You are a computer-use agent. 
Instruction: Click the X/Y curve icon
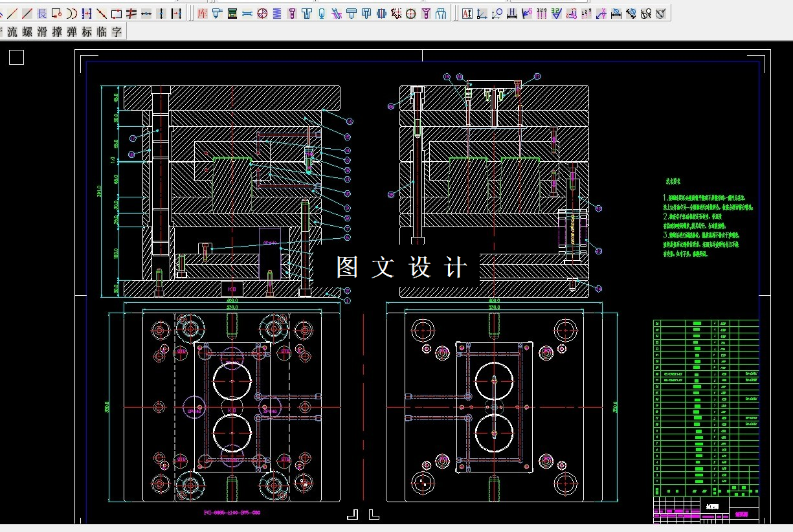(601, 13)
